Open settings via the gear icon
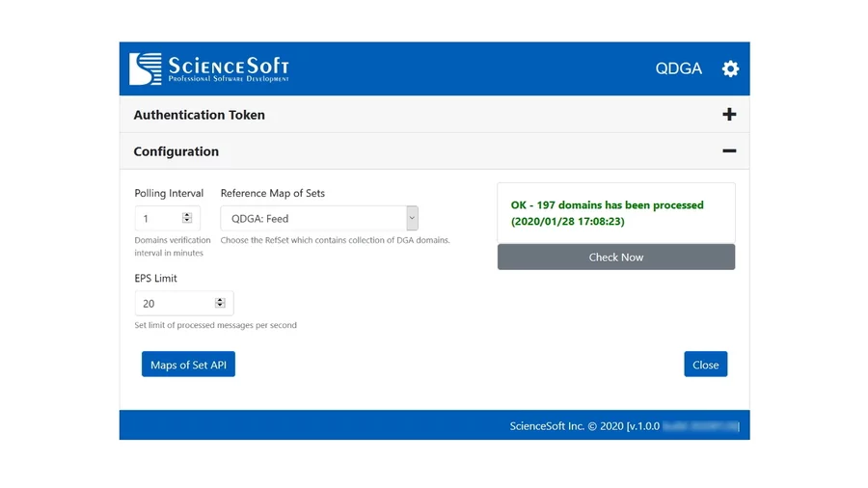 (730, 68)
